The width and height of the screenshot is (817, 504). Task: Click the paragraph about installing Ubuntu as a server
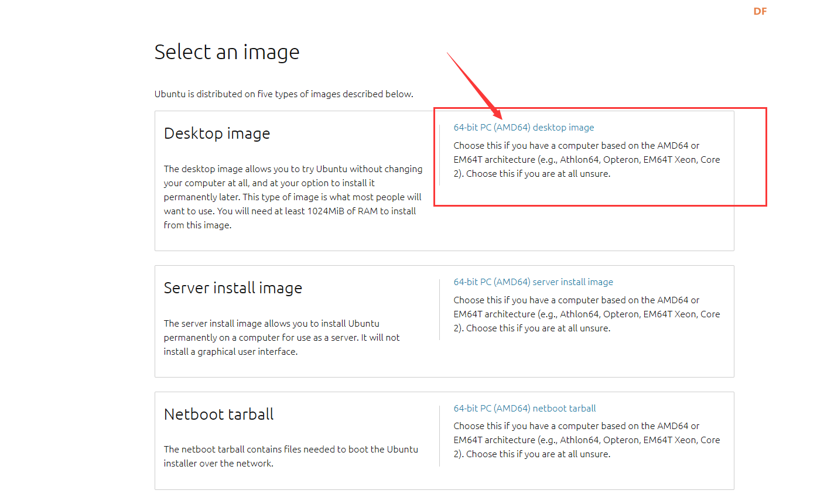[282, 338]
